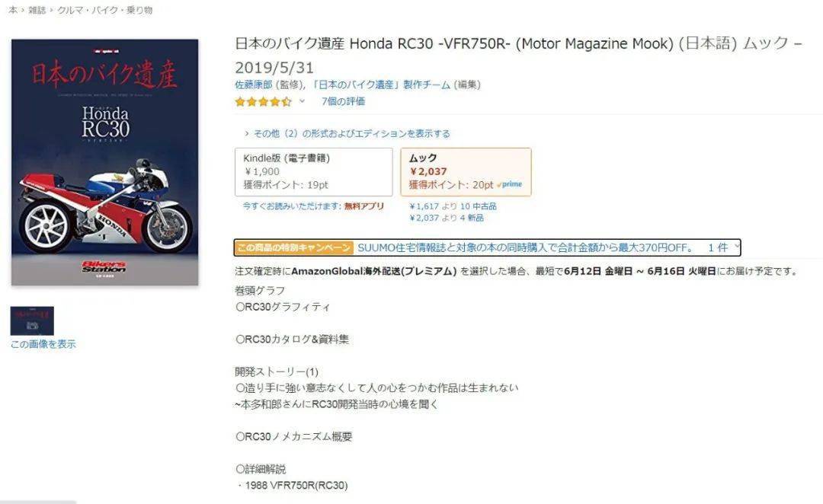Image resolution: width=823 pixels, height=504 pixels.
Task: Select the Kindle版 (電子書籍) format option
Action: point(314,172)
